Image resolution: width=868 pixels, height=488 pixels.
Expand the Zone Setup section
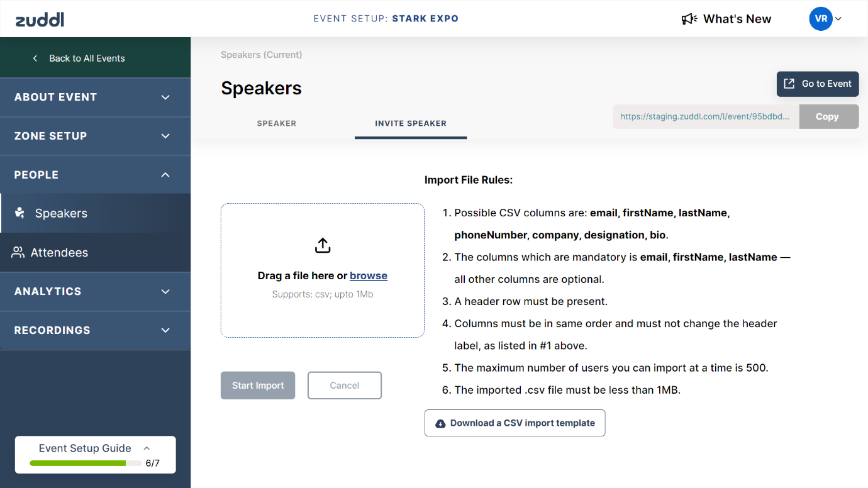(165, 136)
